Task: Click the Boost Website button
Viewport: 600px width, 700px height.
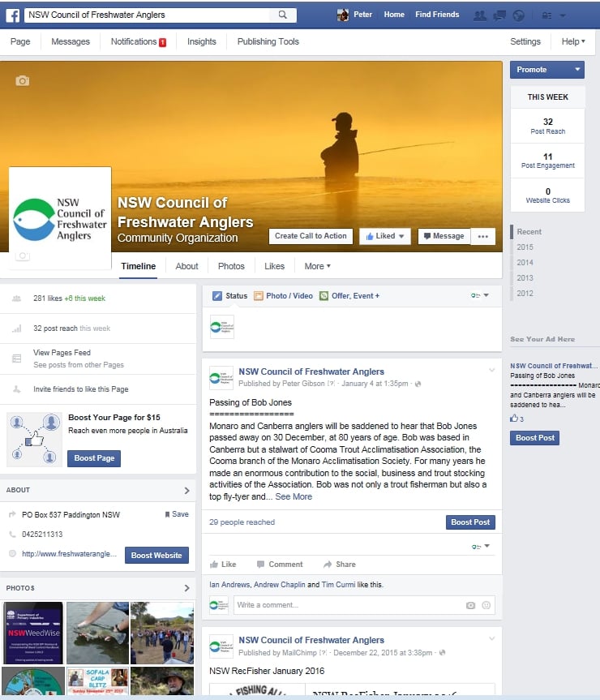Action: 156,556
